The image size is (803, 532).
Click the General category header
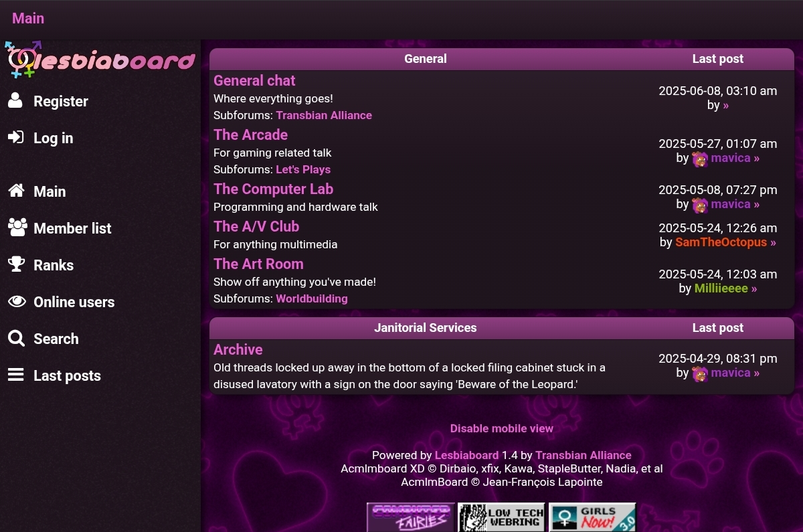[x=426, y=59]
